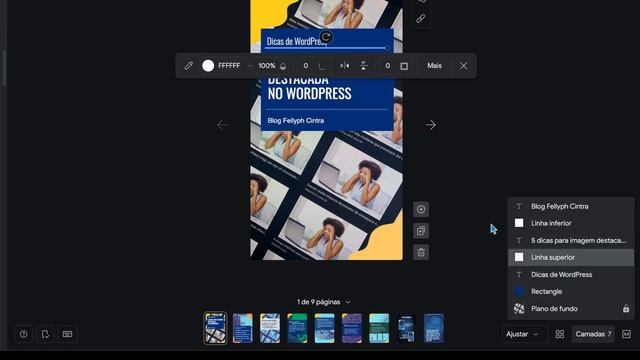Screen dimensions: 640x360
Task: Delete the current page with trash icon
Action: 421,253
